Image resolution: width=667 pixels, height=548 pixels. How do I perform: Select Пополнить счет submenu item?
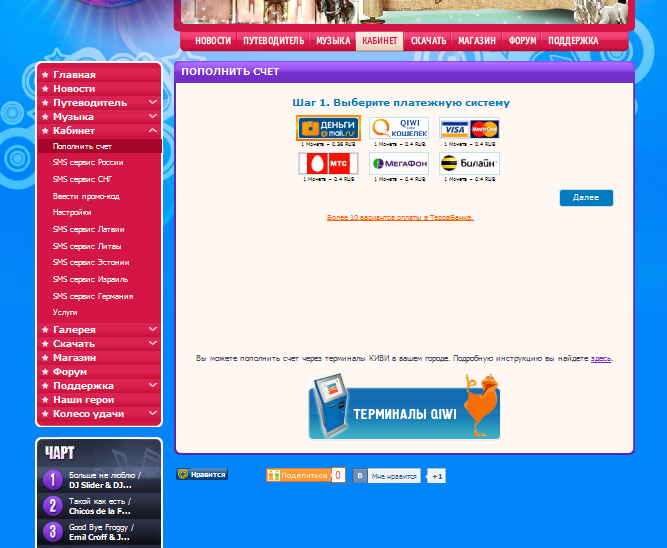100,146
